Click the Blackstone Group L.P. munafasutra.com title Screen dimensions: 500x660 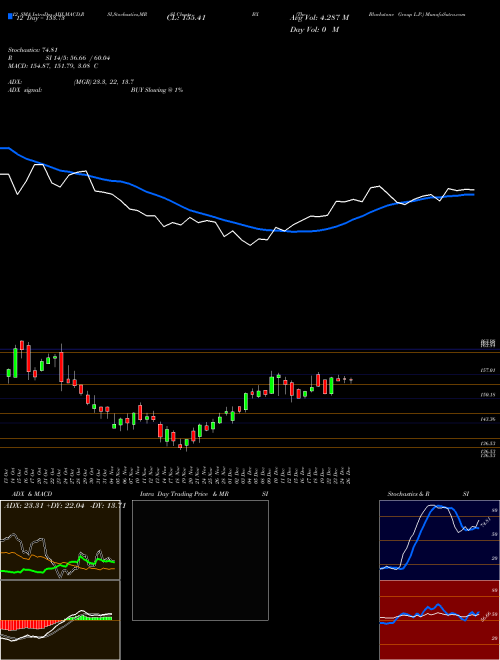click(x=417, y=14)
